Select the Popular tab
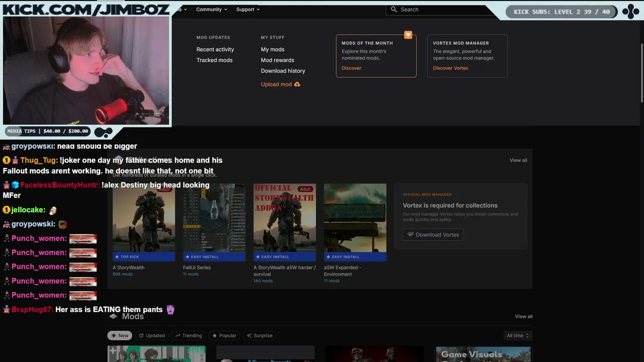 tap(224, 336)
